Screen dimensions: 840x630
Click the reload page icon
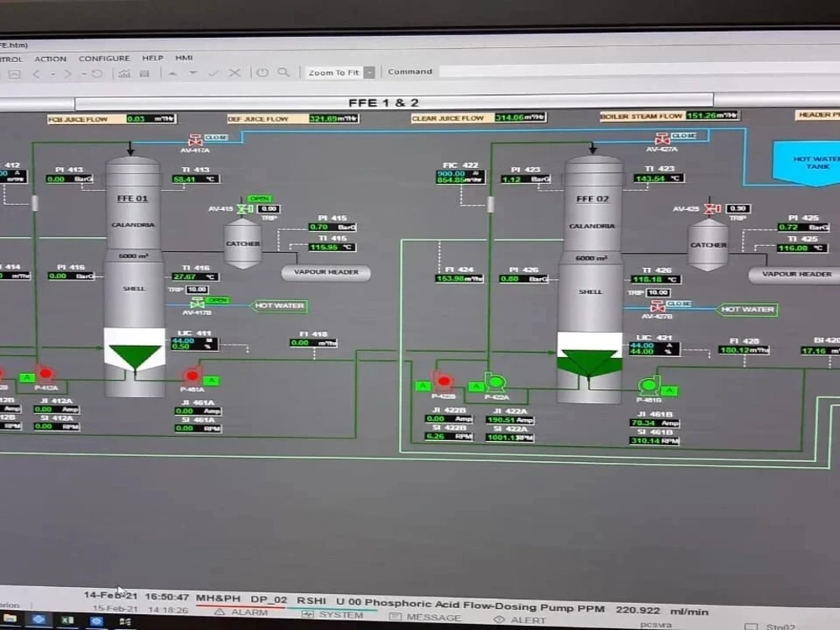pos(97,74)
